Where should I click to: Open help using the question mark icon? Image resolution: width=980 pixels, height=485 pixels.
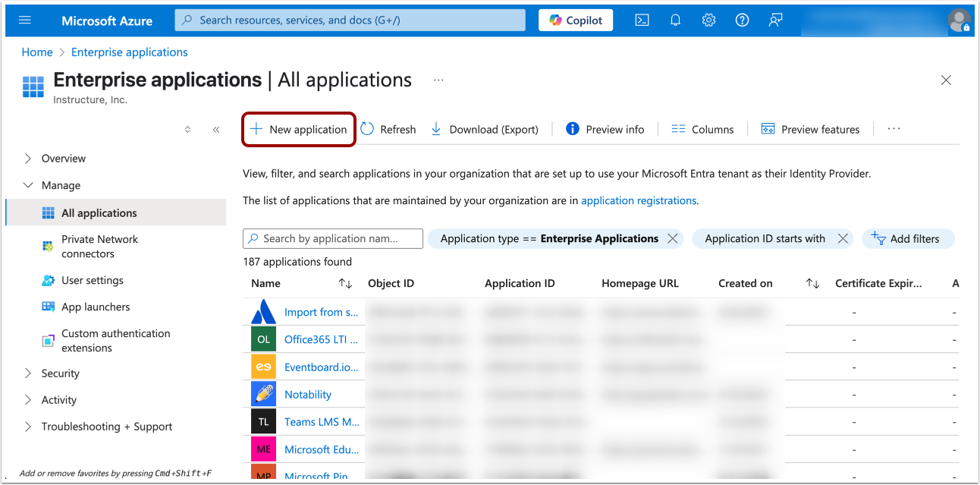(x=742, y=20)
